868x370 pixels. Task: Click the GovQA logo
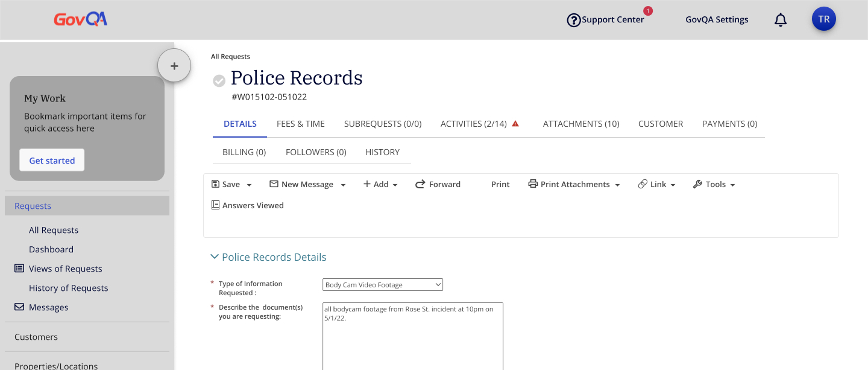pos(80,19)
